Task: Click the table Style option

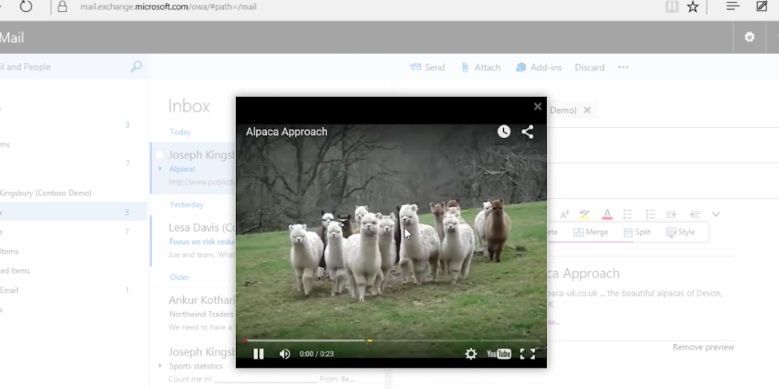Action: [680, 232]
